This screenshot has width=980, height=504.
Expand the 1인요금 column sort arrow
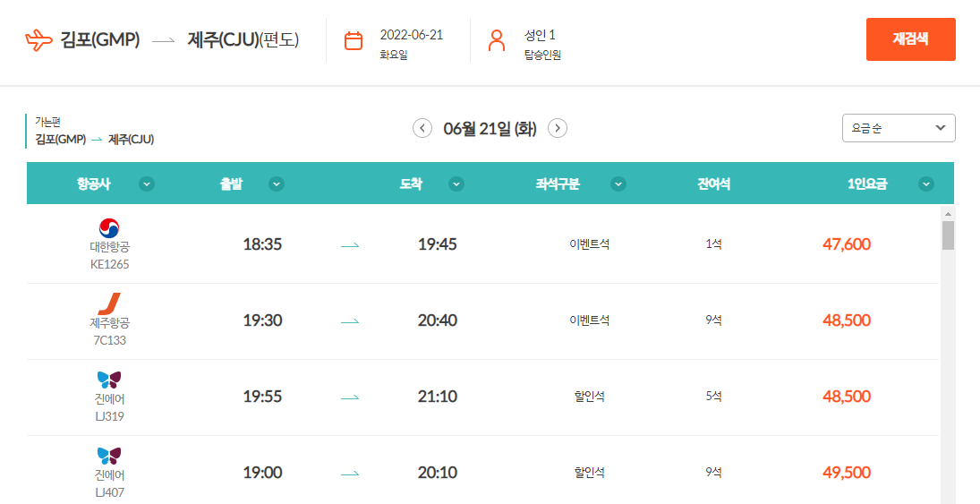926,184
